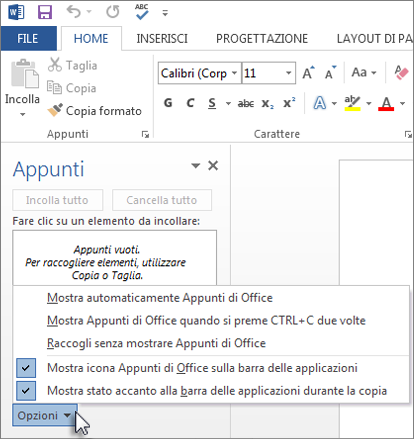Image resolution: width=414 pixels, height=439 pixels.
Task: Click Copia to copy the selection
Action: coord(71,88)
